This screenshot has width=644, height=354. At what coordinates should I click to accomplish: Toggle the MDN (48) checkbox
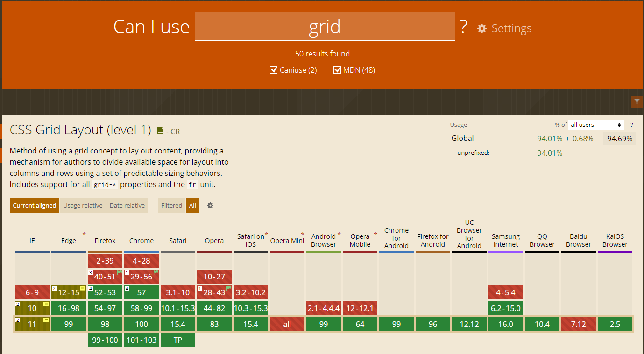[x=337, y=70]
